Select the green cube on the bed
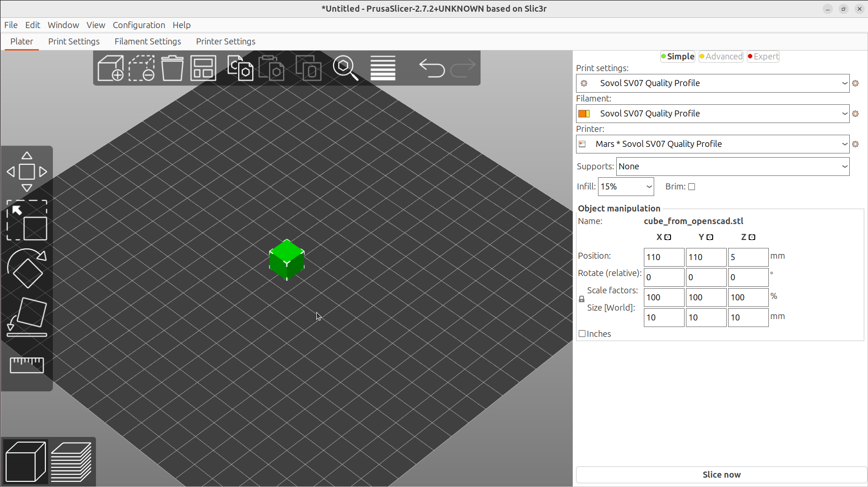This screenshot has width=868, height=487. click(x=287, y=260)
